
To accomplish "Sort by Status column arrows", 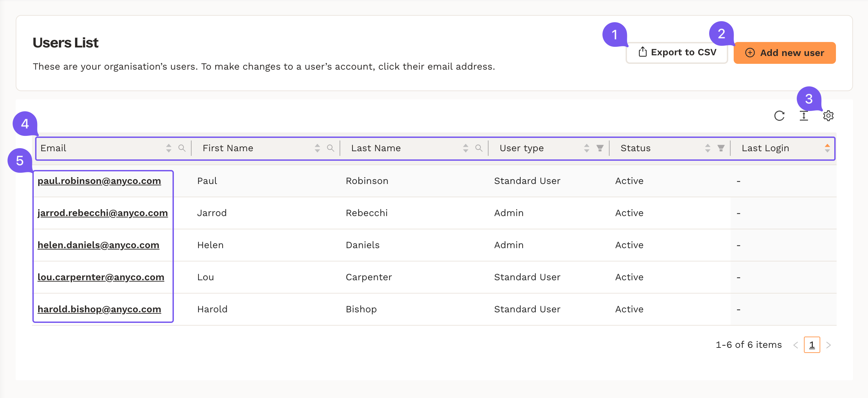I will click(708, 148).
